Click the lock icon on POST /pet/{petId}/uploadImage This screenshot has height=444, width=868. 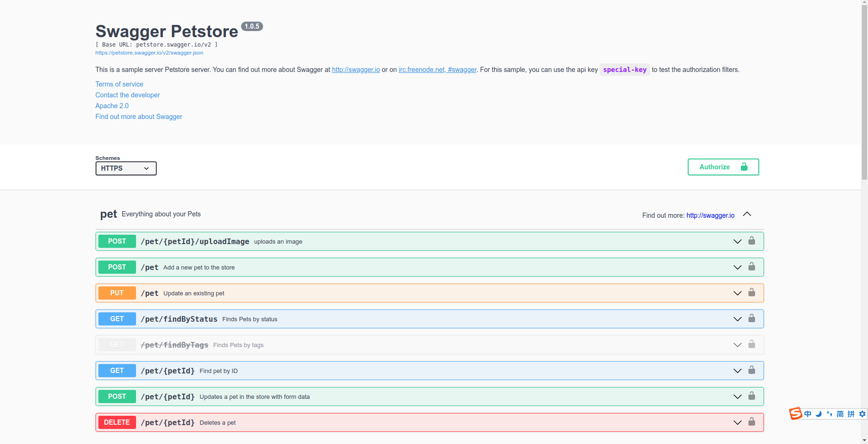pyautogui.click(x=752, y=241)
